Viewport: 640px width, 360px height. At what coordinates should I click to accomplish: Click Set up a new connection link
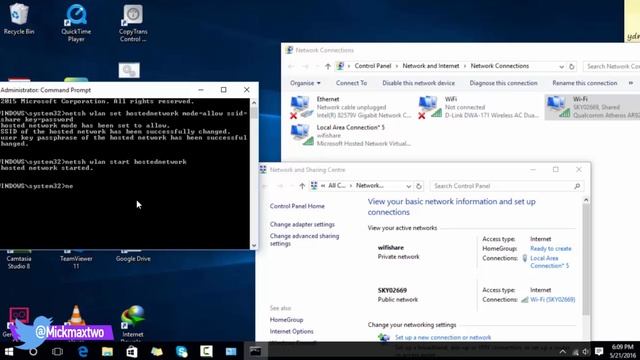[443, 338]
